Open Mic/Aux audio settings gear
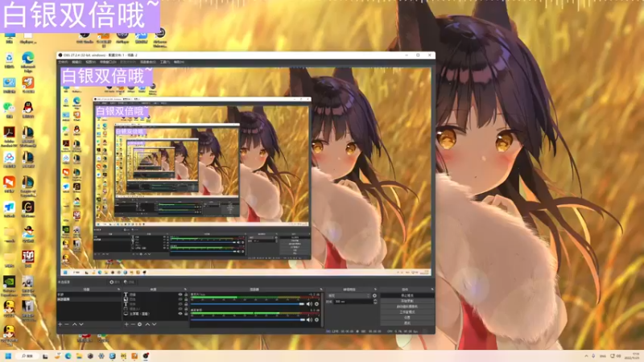 [x=316, y=304]
